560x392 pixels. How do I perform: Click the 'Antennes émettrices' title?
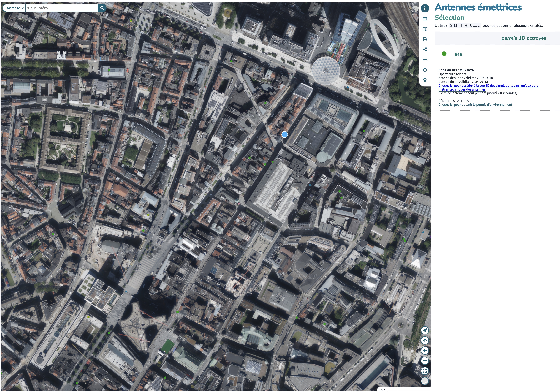[x=478, y=7]
